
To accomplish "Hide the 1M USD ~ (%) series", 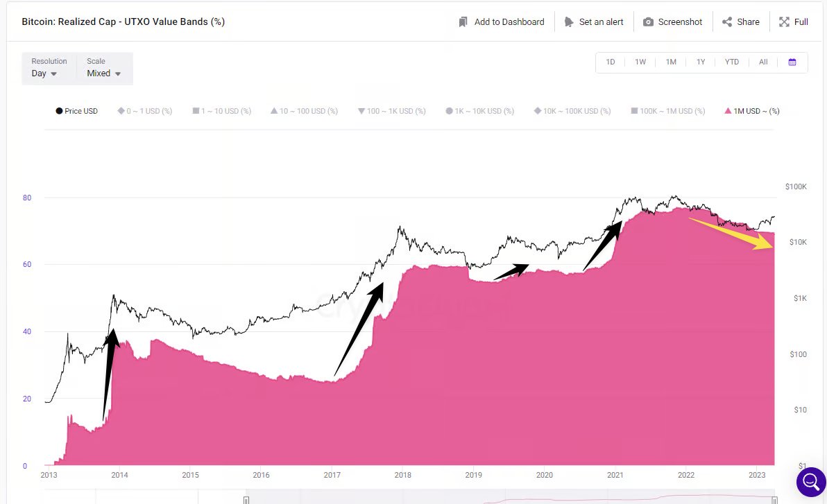I will [x=752, y=111].
